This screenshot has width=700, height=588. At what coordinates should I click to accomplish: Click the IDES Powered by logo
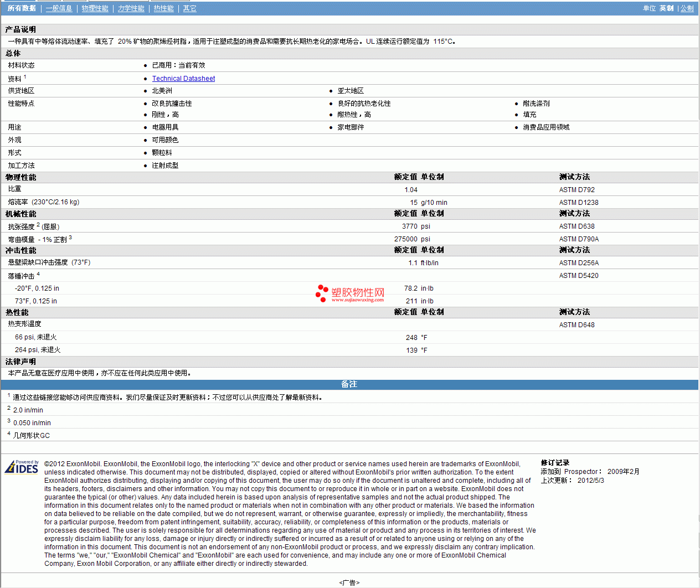click(x=22, y=467)
